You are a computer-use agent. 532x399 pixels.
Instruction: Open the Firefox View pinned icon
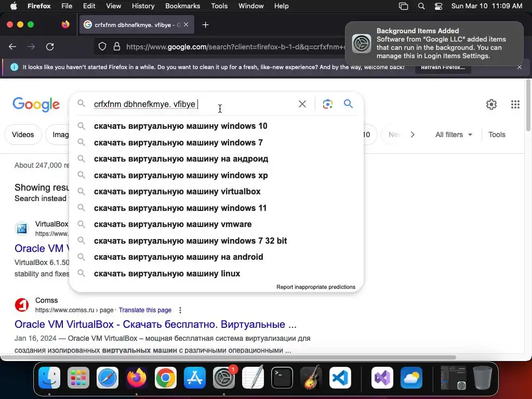pyautogui.click(x=65, y=24)
